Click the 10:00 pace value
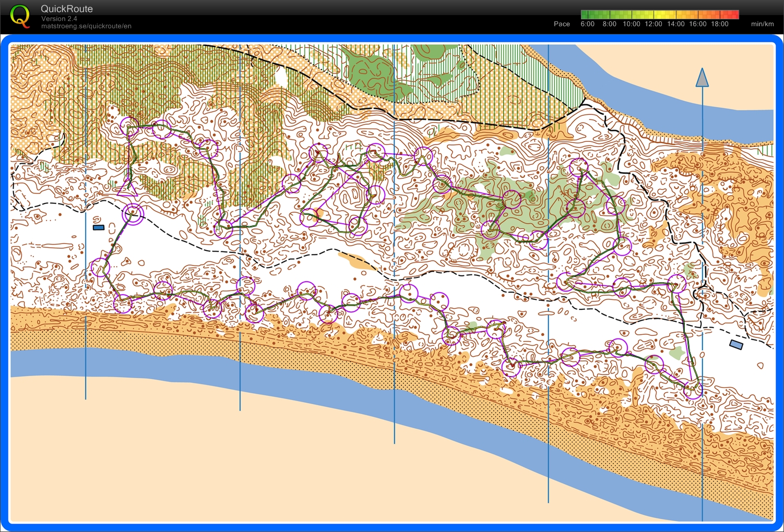 pos(631,24)
